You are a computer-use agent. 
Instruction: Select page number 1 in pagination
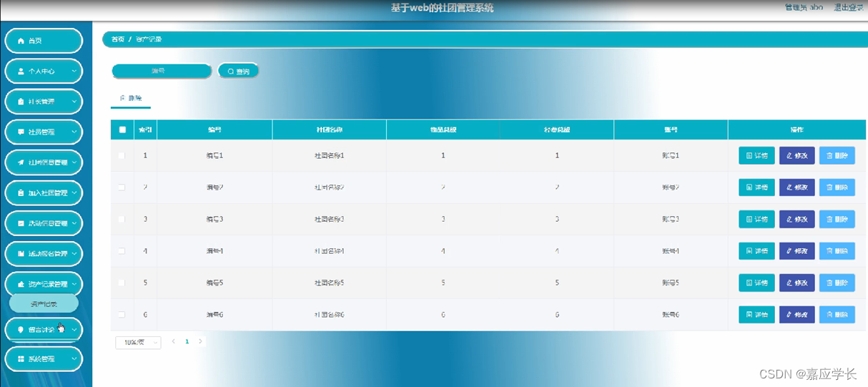[x=187, y=342]
